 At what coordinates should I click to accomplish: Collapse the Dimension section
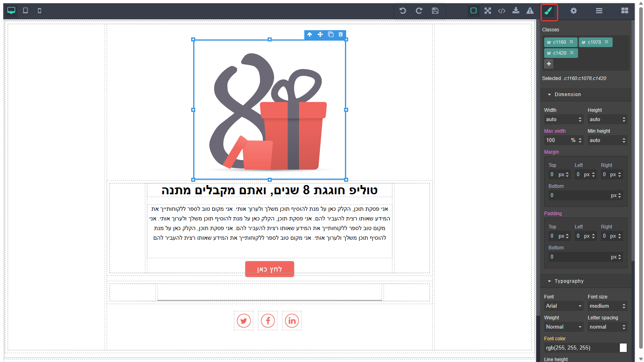tap(586, 95)
